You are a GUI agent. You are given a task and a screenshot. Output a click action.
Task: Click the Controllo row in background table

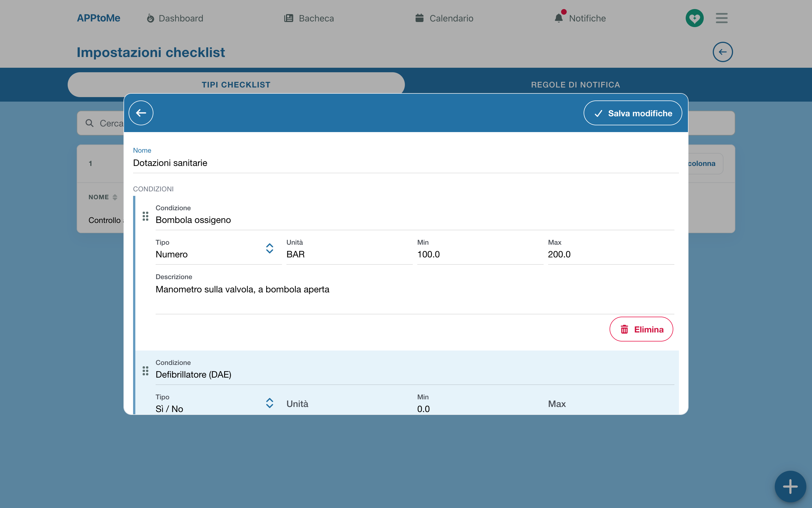(x=101, y=220)
